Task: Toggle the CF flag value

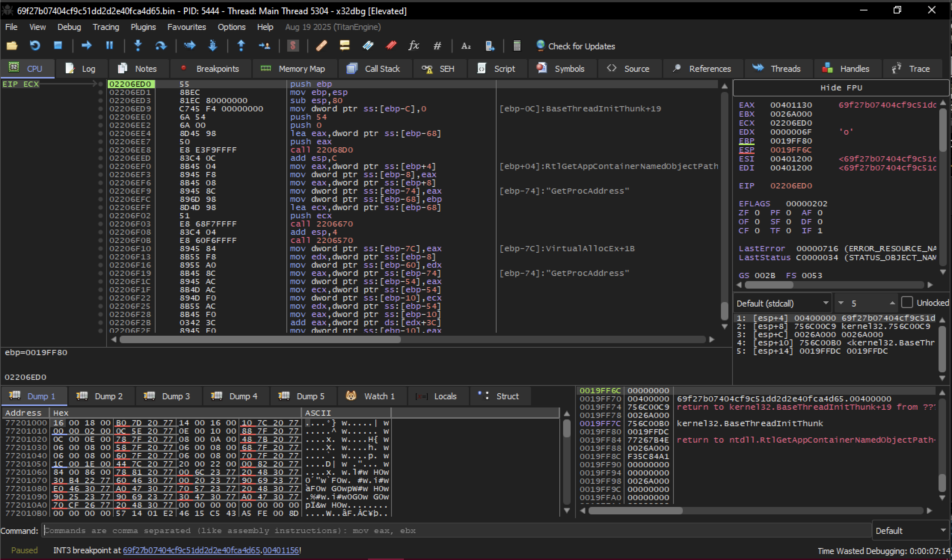Action: [x=757, y=231]
